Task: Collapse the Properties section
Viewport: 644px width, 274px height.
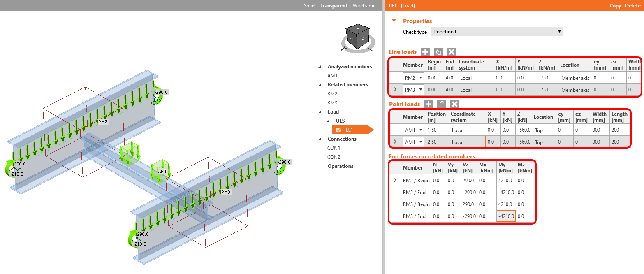Action: click(394, 21)
